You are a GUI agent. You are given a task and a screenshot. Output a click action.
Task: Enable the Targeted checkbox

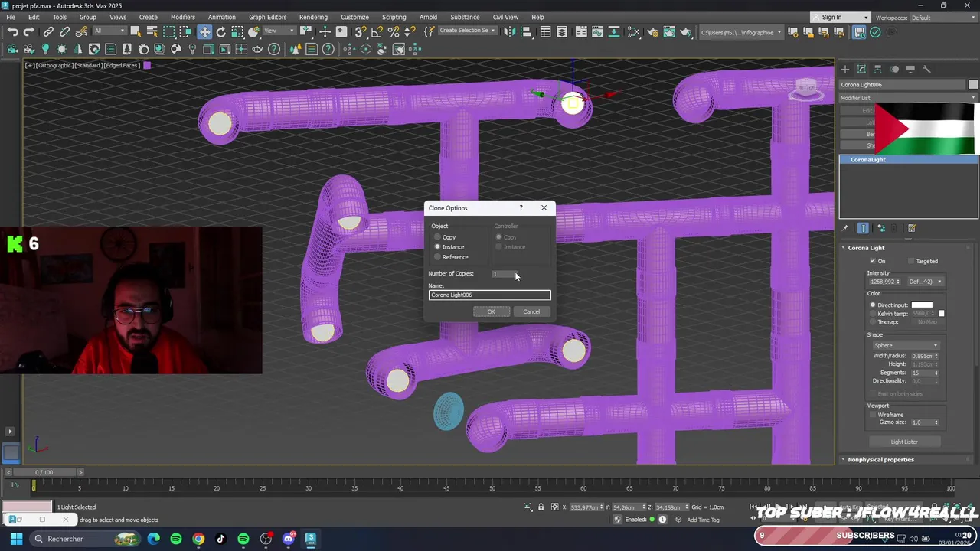pyautogui.click(x=911, y=261)
